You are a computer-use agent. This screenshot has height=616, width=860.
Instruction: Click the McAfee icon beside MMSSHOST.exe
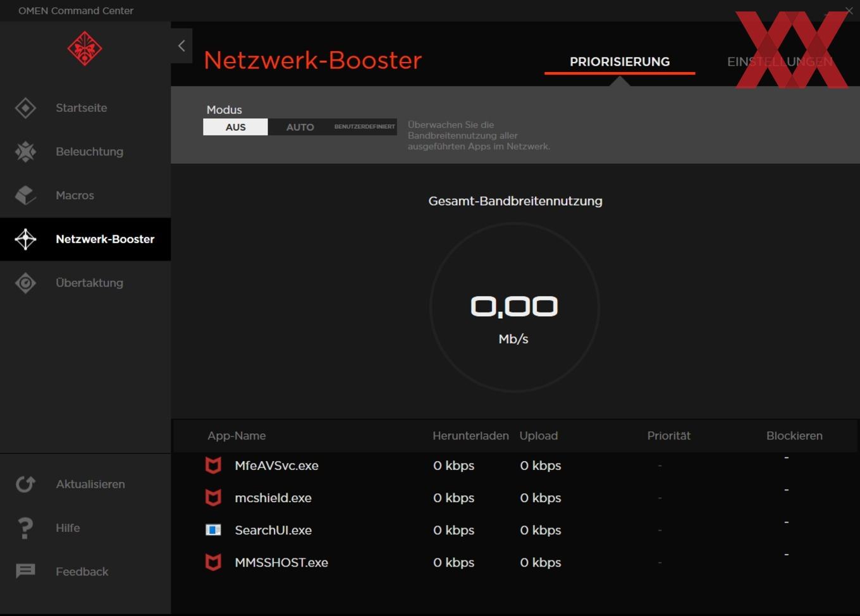214,562
